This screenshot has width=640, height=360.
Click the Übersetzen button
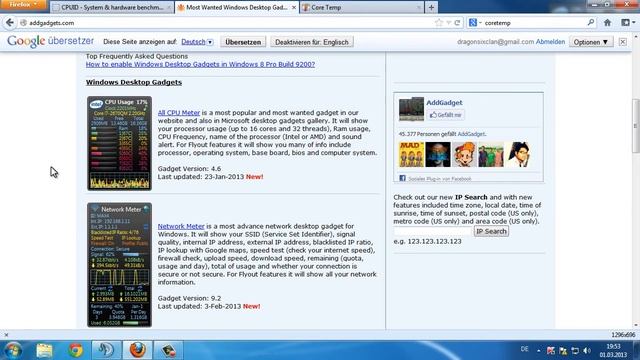243,42
